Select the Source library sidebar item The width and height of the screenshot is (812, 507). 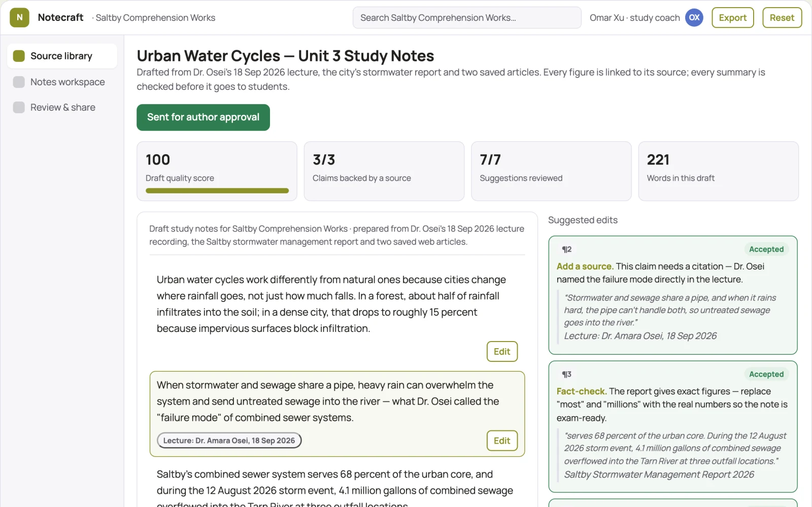62,56
